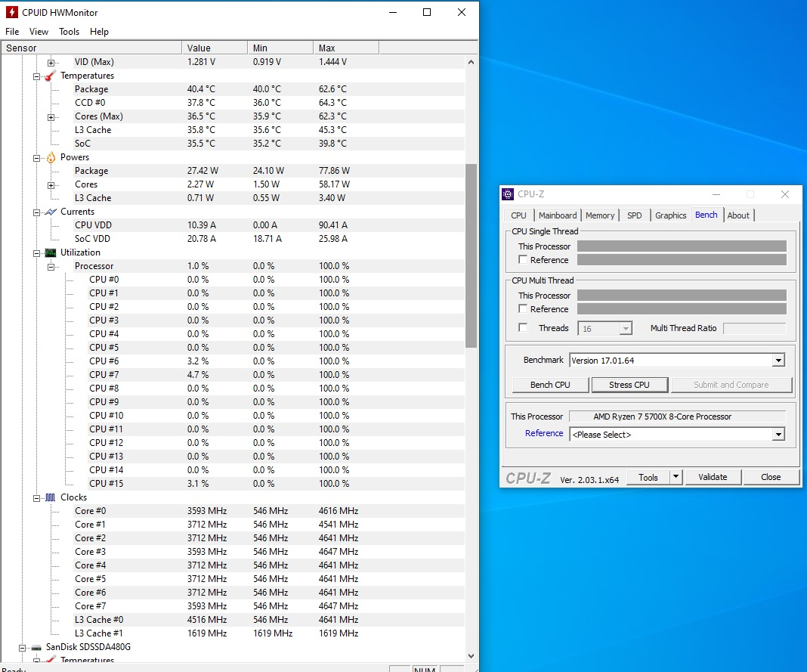Click the Max column header

click(x=346, y=48)
